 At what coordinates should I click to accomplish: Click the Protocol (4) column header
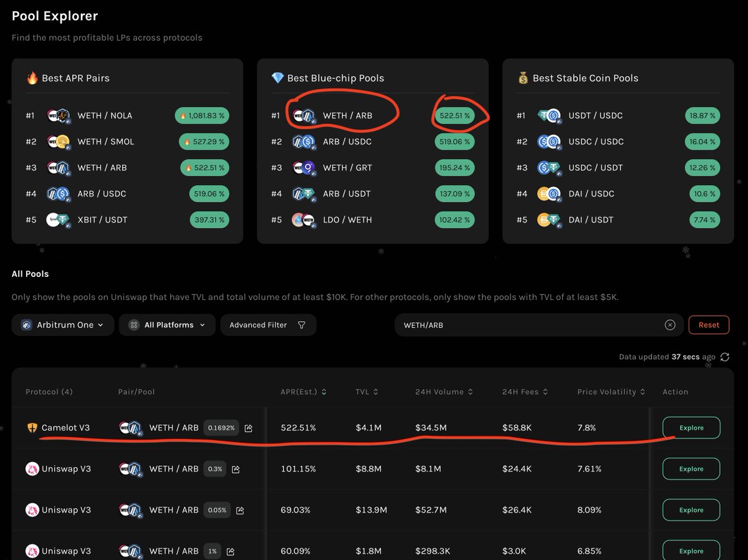click(x=49, y=392)
